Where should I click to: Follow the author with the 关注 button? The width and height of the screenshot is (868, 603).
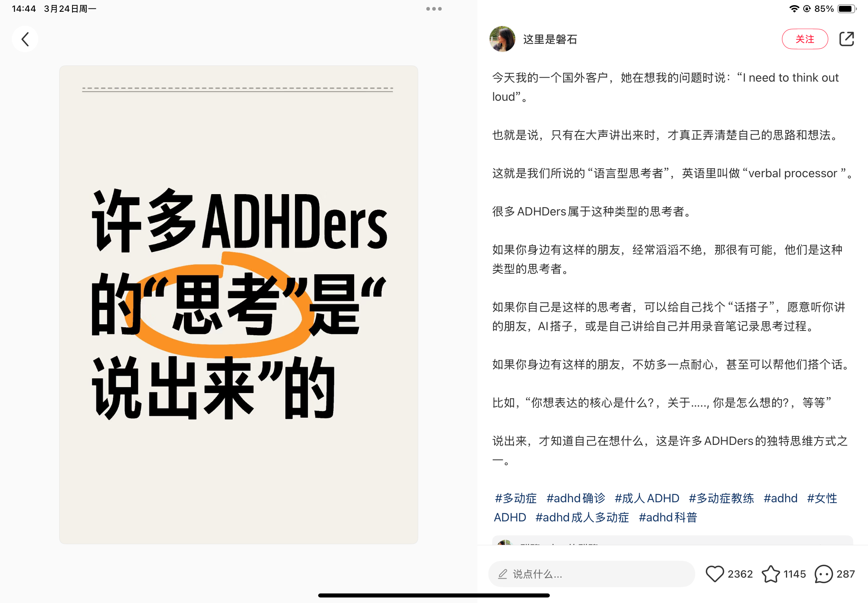(x=804, y=39)
